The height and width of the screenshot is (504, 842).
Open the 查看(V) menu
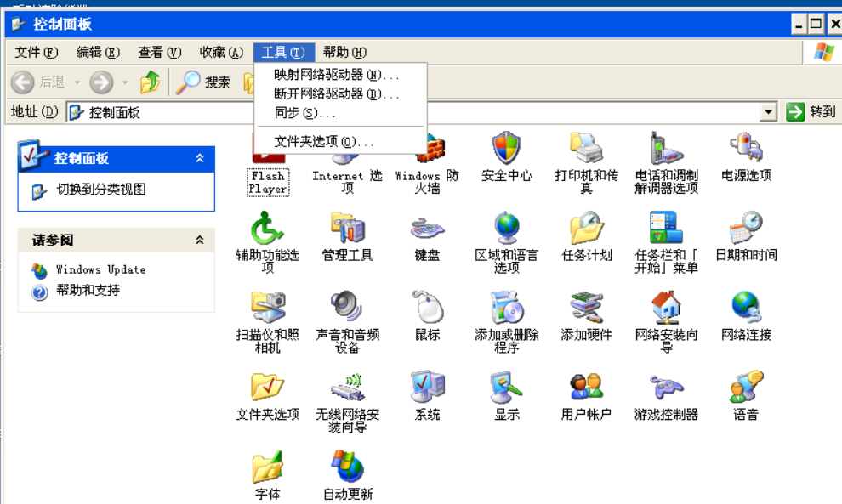tap(160, 53)
